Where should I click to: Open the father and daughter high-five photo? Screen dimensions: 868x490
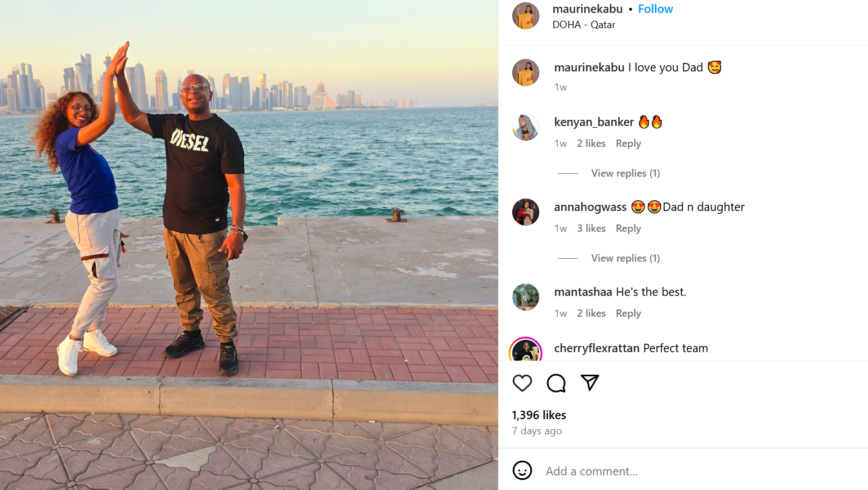(249, 245)
